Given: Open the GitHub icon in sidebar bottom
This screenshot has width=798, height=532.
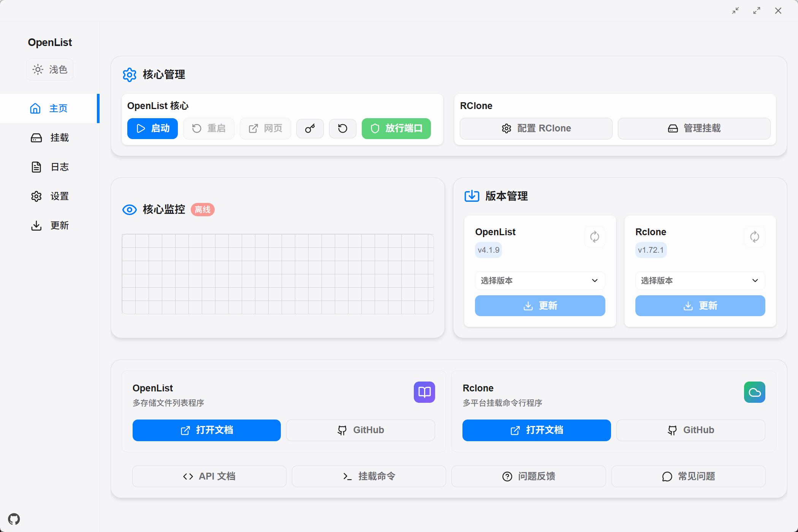Looking at the screenshot, I should pyautogui.click(x=14, y=519).
